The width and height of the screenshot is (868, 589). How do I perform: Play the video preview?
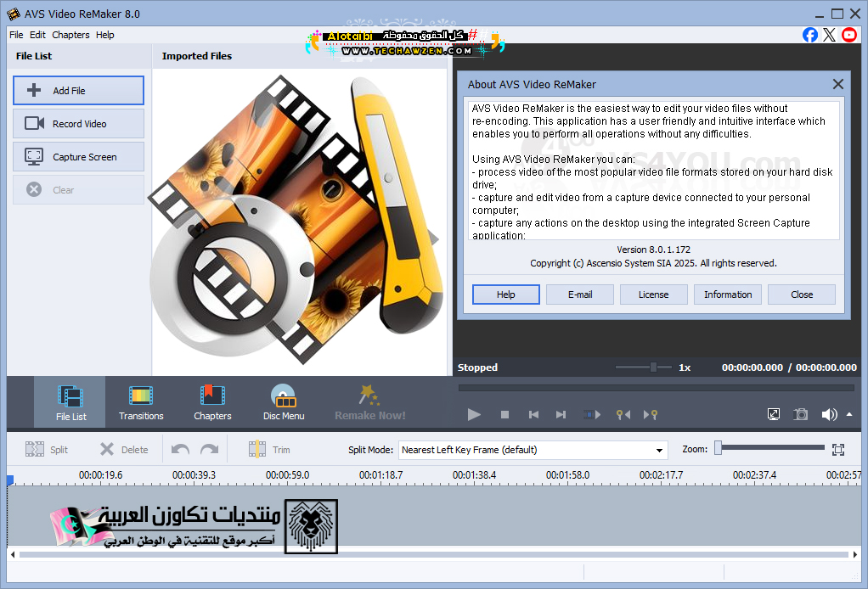(x=474, y=414)
